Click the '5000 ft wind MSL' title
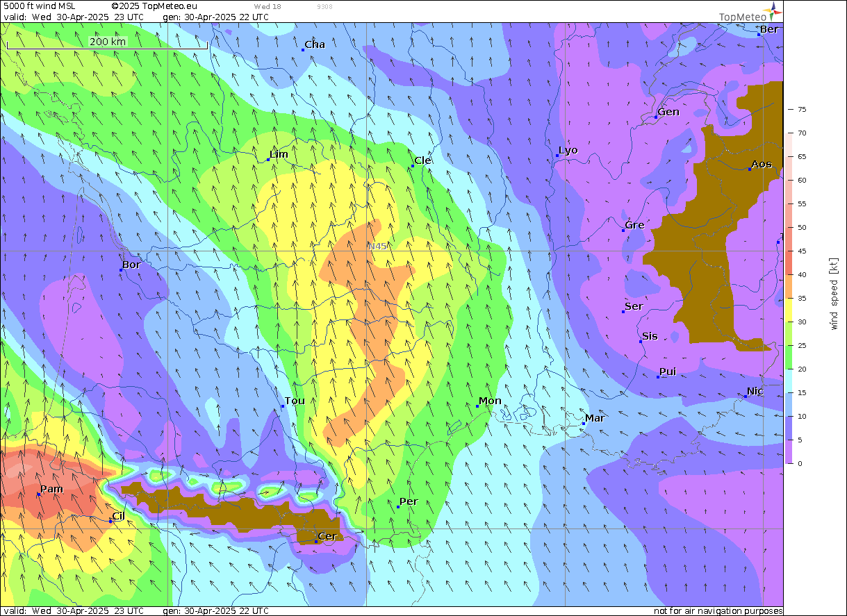The width and height of the screenshot is (847, 616). point(40,6)
